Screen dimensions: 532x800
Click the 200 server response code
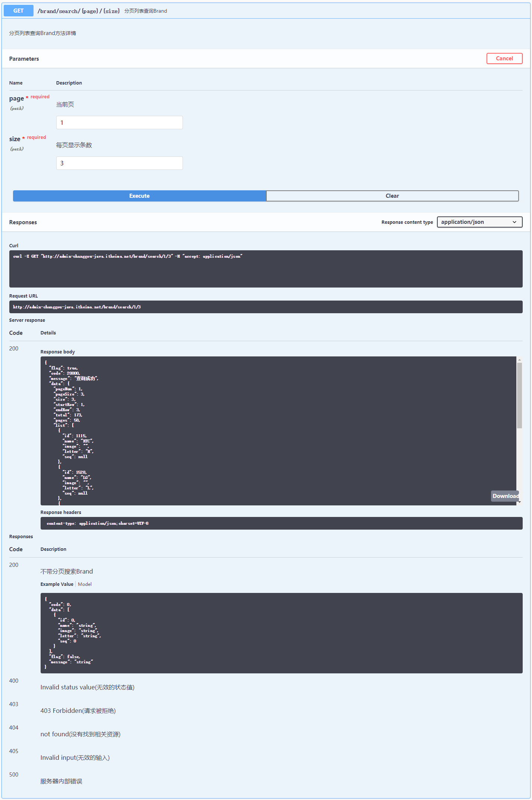point(14,348)
